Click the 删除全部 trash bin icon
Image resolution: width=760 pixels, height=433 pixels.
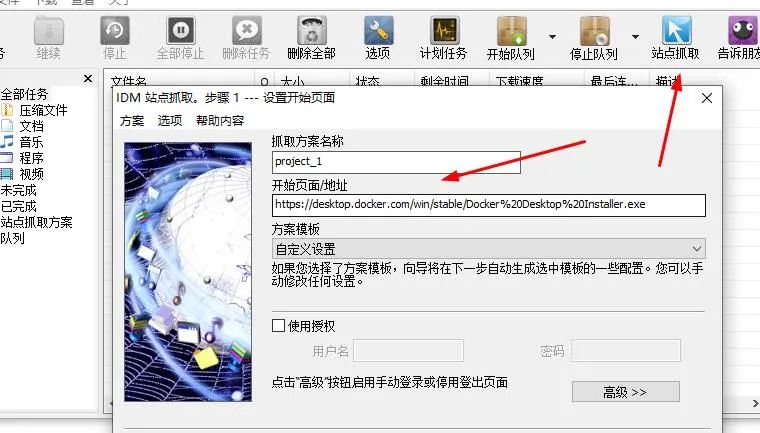coord(312,31)
